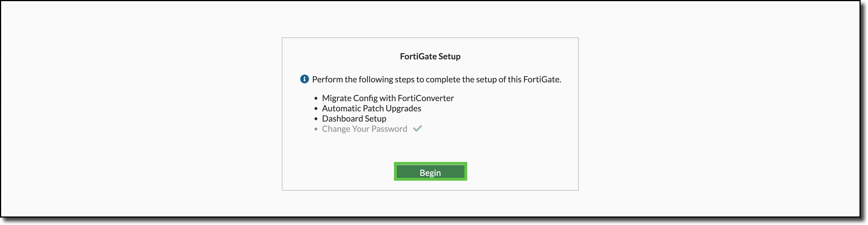Open the Automatic Patch Upgrades step
The height and width of the screenshot is (225, 868).
tap(372, 108)
